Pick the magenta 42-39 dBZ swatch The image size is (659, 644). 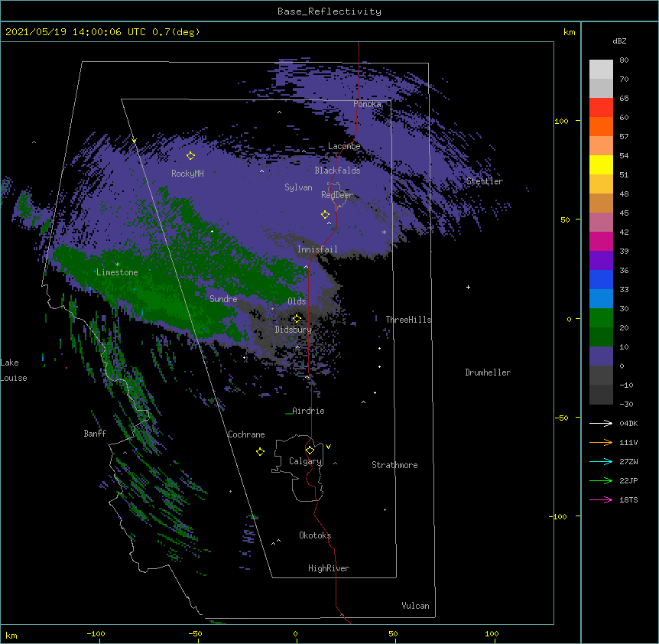pyautogui.click(x=601, y=241)
